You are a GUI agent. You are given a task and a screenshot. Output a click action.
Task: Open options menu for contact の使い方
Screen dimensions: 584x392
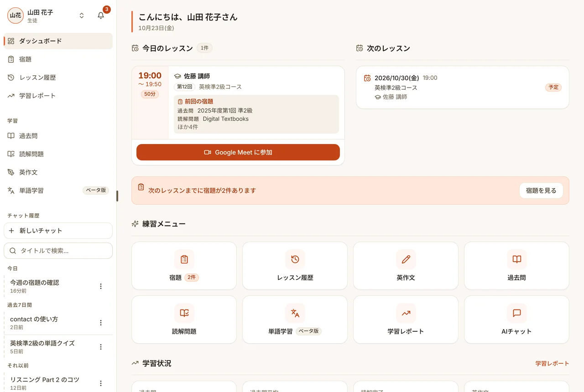101,323
